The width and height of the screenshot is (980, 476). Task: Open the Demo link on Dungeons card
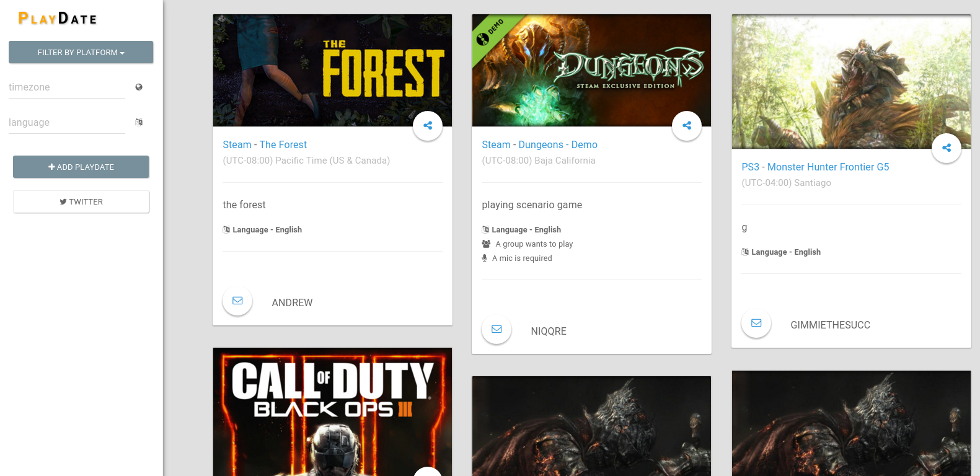tap(585, 144)
